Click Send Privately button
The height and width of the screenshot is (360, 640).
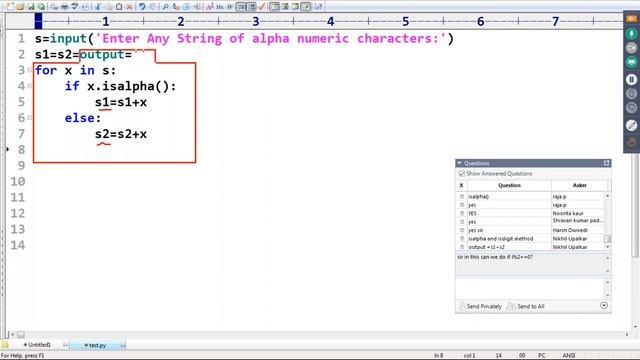480,307
